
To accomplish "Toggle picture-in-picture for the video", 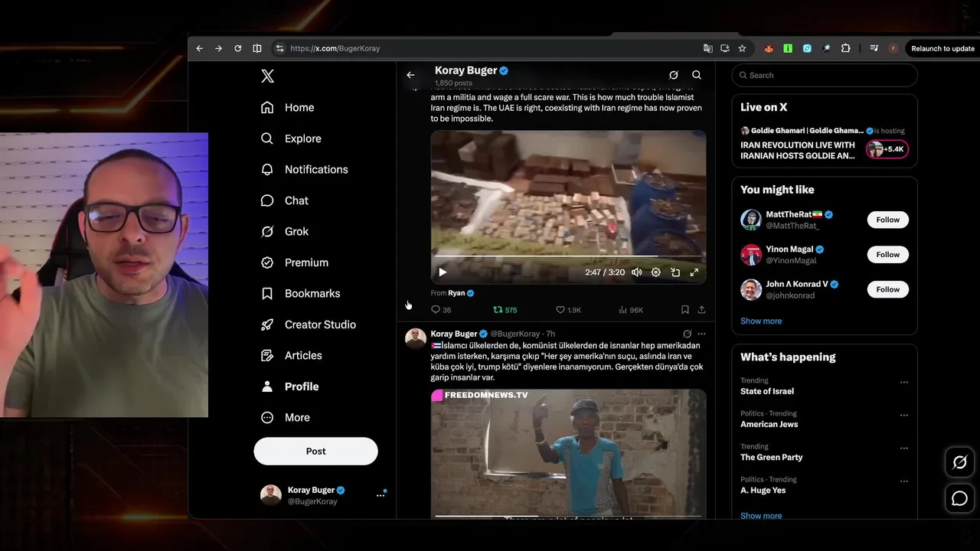I will pyautogui.click(x=675, y=272).
